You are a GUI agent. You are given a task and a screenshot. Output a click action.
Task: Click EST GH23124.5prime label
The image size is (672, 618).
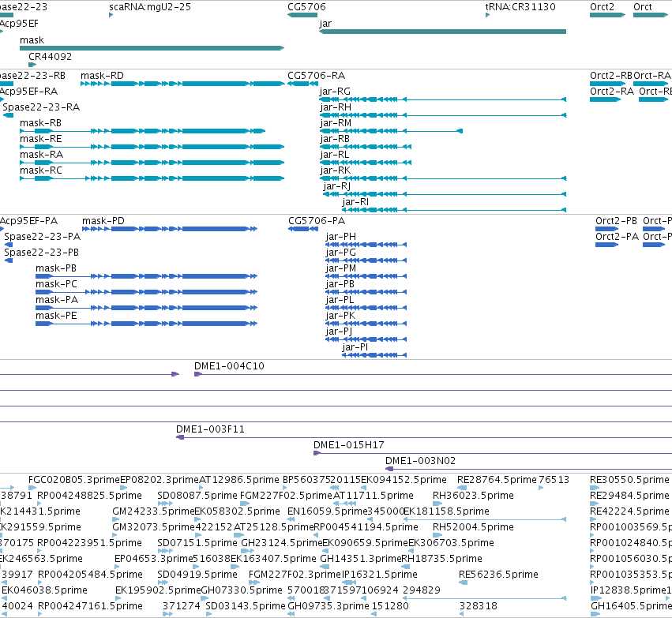click(x=282, y=543)
